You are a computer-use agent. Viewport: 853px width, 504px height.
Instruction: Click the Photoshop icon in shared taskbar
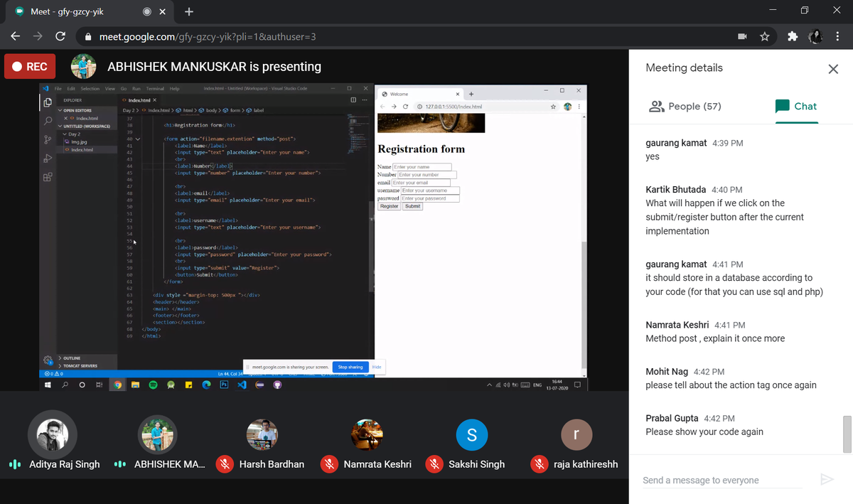click(224, 384)
